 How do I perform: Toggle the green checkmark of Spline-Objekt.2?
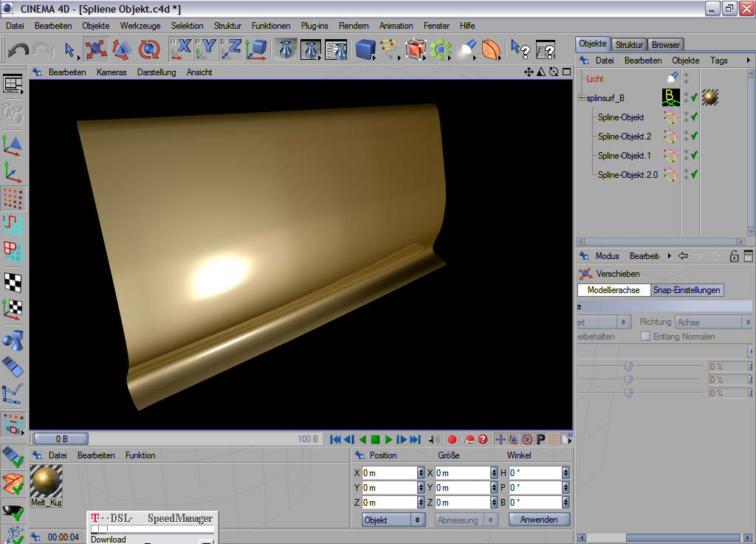[x=694, y=136]
